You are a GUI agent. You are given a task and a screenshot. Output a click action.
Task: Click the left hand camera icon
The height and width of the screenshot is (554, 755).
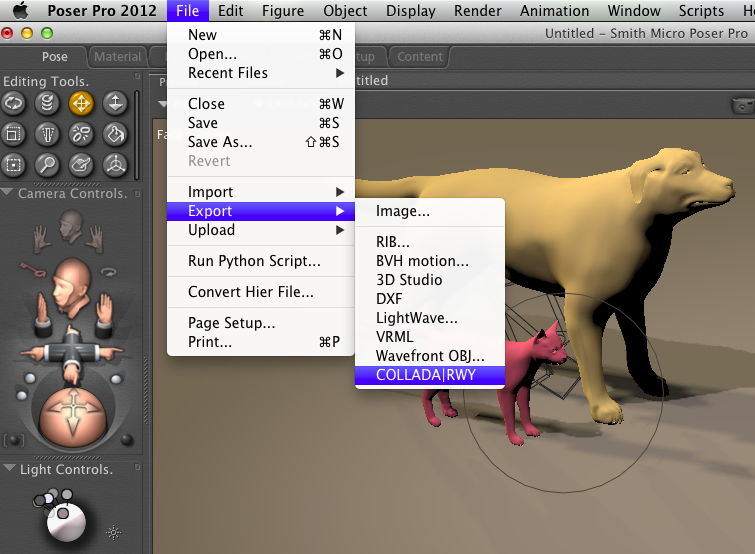tap(42, 239)
